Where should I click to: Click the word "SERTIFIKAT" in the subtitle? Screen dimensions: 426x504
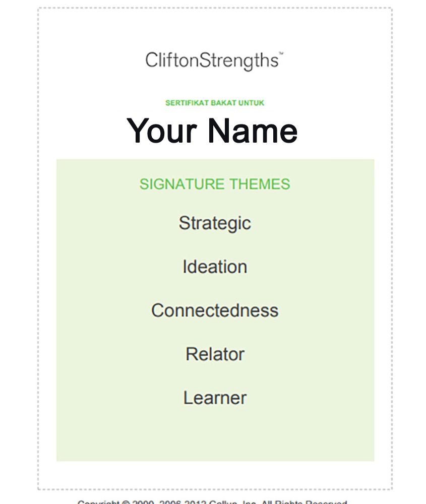coord(187,103)
